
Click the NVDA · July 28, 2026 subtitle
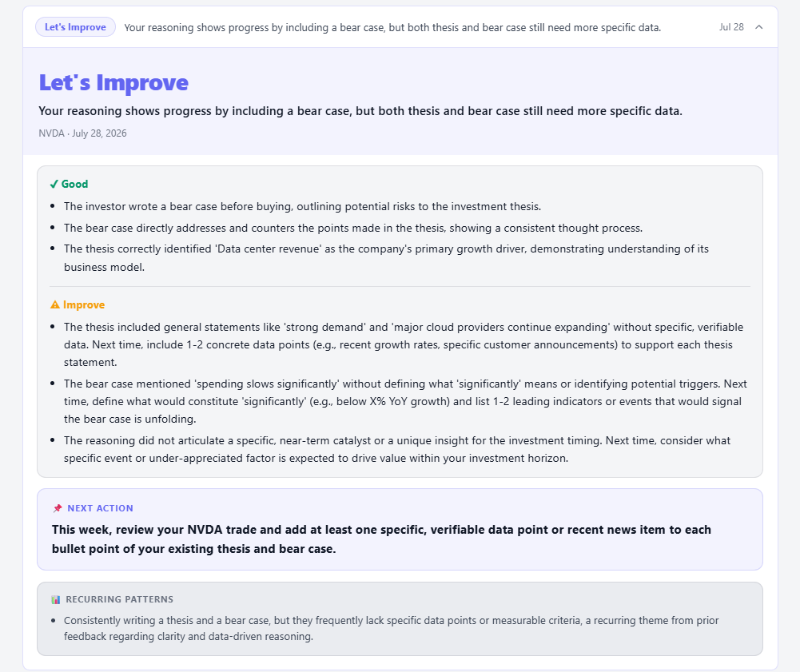(x=82, y=133)
